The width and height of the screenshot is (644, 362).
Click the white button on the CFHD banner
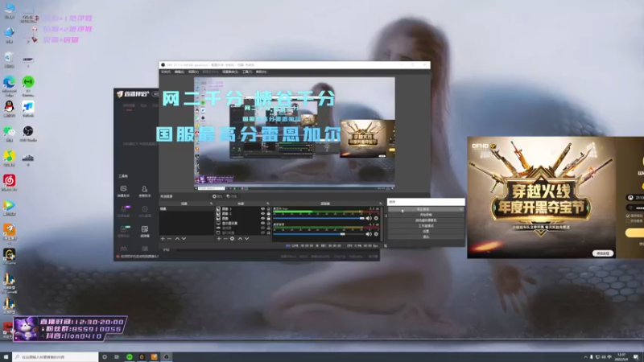602,253
